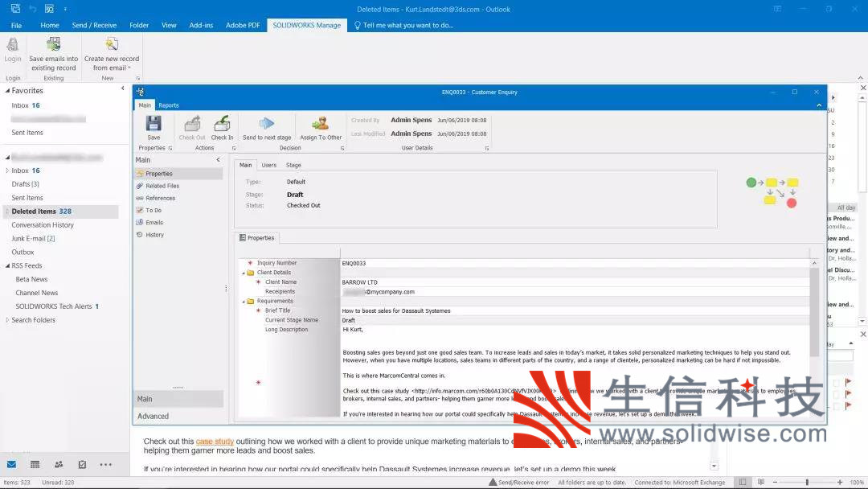Open the View ribbon tab
Screen dimensions: 868x489
(x=169, y=26)
